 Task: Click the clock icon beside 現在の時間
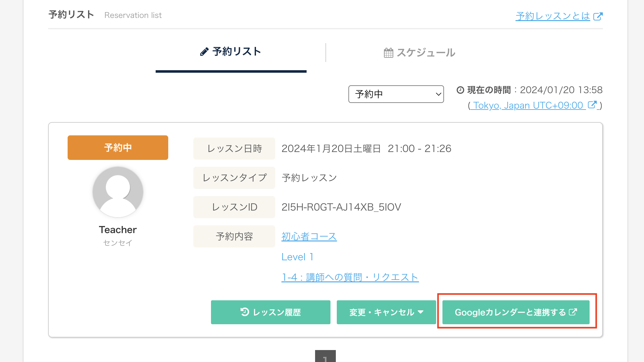click(460, 90)
